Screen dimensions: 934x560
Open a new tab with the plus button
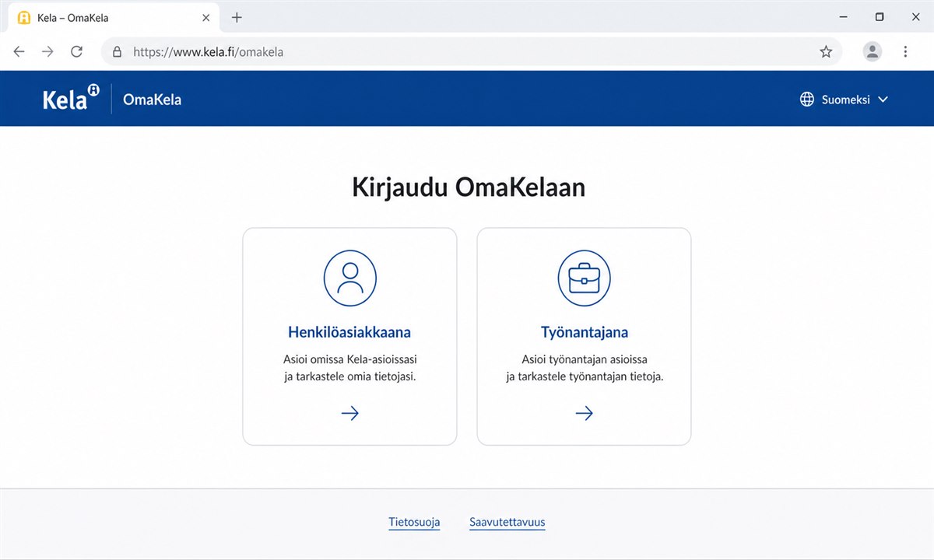point(237,17)
